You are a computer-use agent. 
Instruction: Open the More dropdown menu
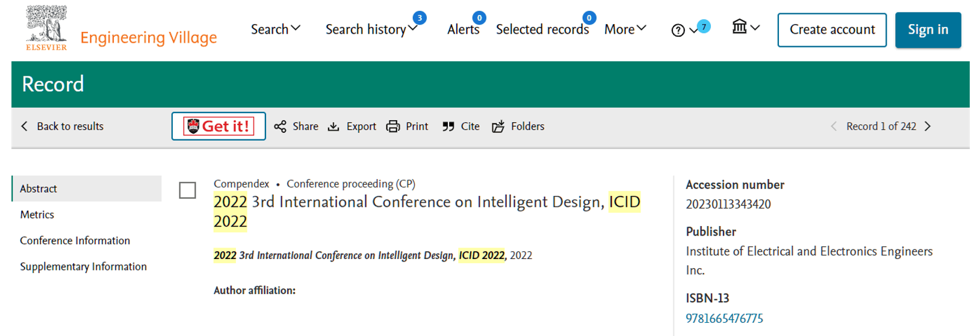pyautogui.click(x=625, y=29)
